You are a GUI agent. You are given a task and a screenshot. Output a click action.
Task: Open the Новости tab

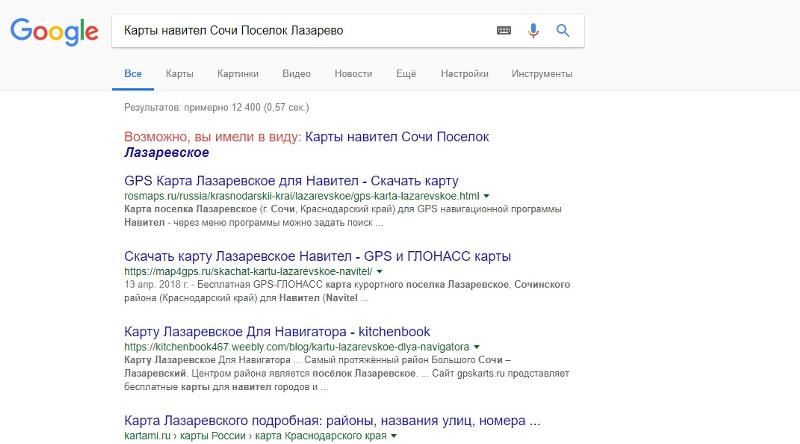pos(353,73)
